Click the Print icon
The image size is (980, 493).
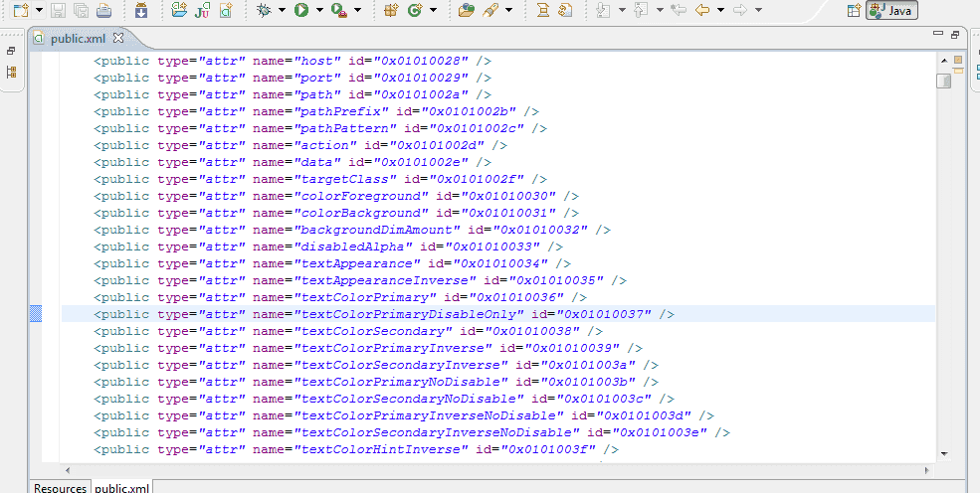pos(103,10)
